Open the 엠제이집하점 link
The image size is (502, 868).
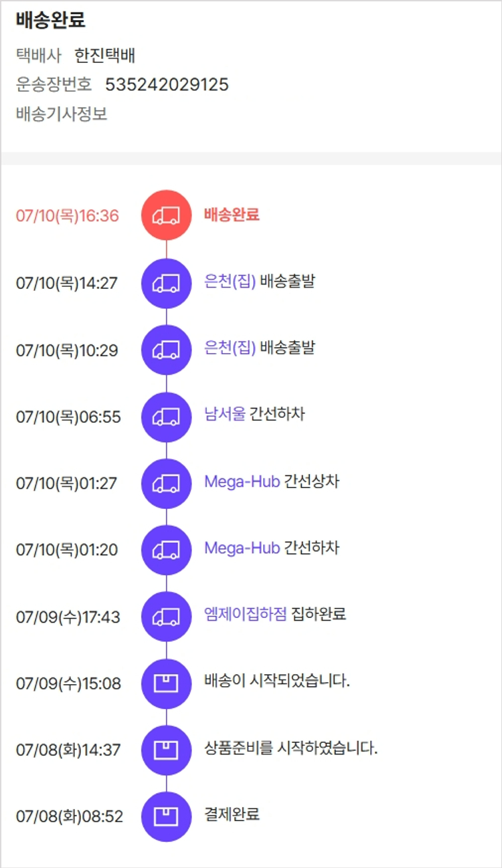pos(246,615)
